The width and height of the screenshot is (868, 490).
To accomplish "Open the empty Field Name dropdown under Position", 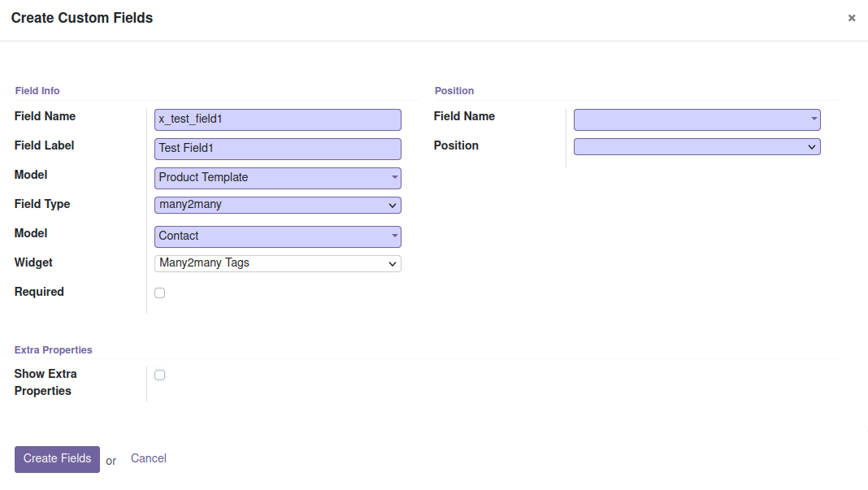I will 697,119.
